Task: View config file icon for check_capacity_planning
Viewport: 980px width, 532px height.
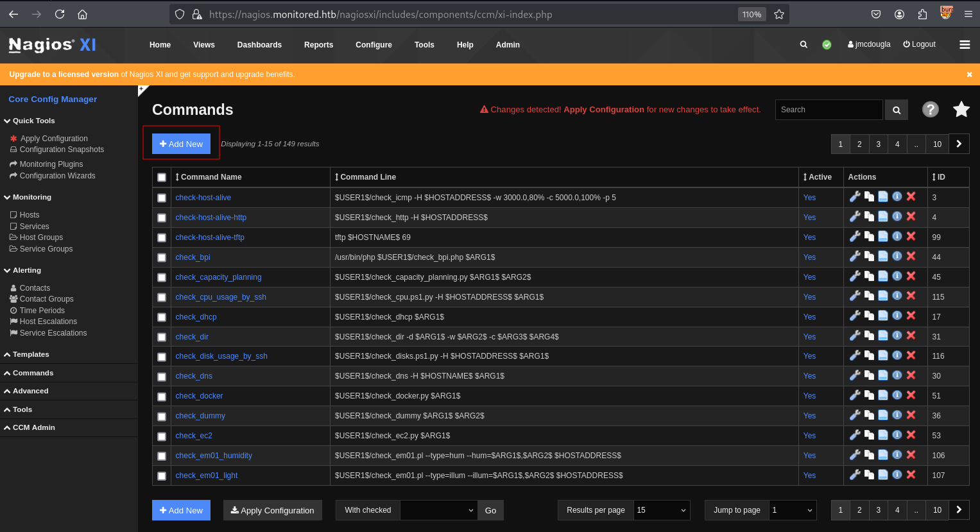Action: tap(883, 276)
